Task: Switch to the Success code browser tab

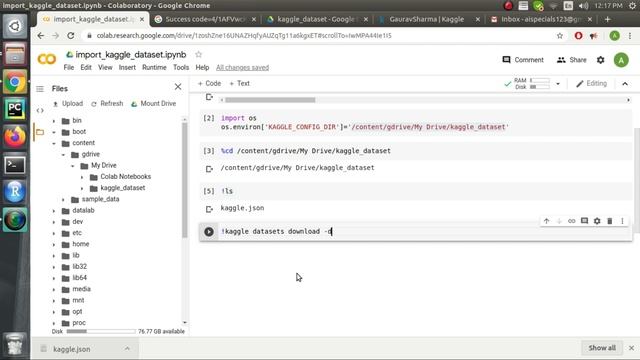Action: (x=205, y=19)
